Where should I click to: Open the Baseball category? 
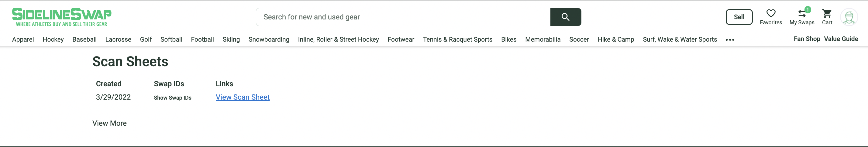pyautogui.click(x=84, y=39)
